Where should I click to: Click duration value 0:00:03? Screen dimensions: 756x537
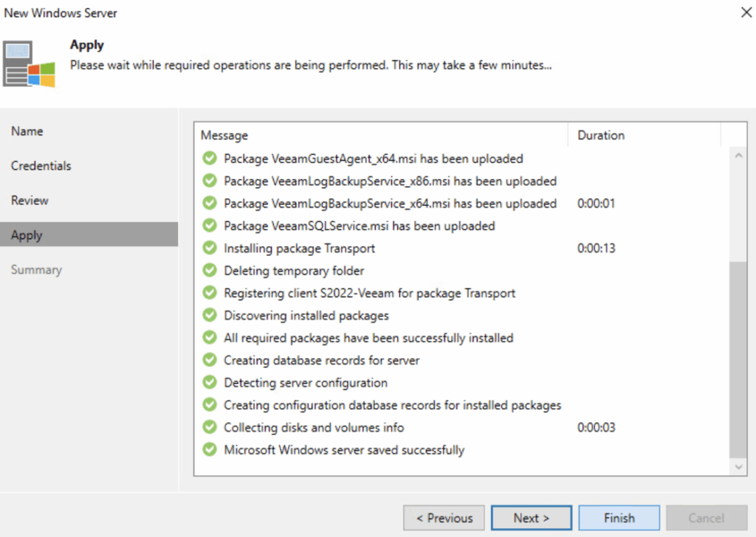point(596,427)
